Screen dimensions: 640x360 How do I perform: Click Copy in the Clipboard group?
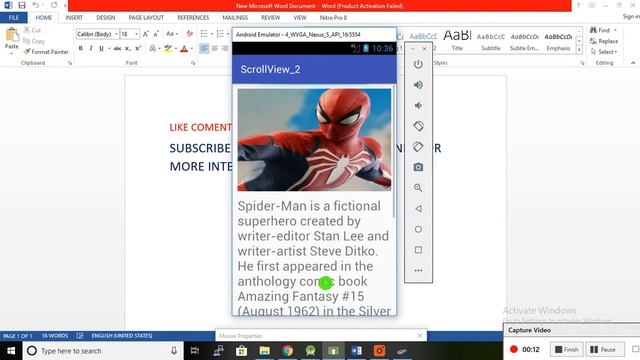(34, 41)
